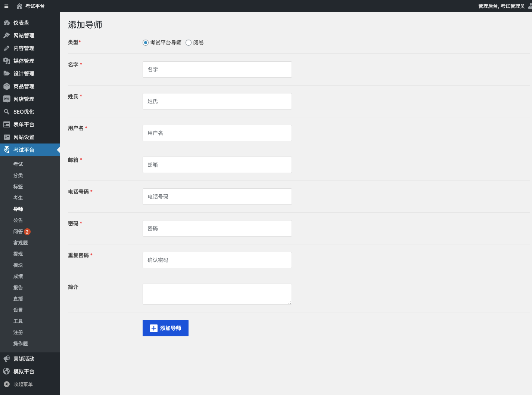The width and height of the screenshot is (532, 395).
Task: Select the 阅卷 radio option
Action: point(189,43)
